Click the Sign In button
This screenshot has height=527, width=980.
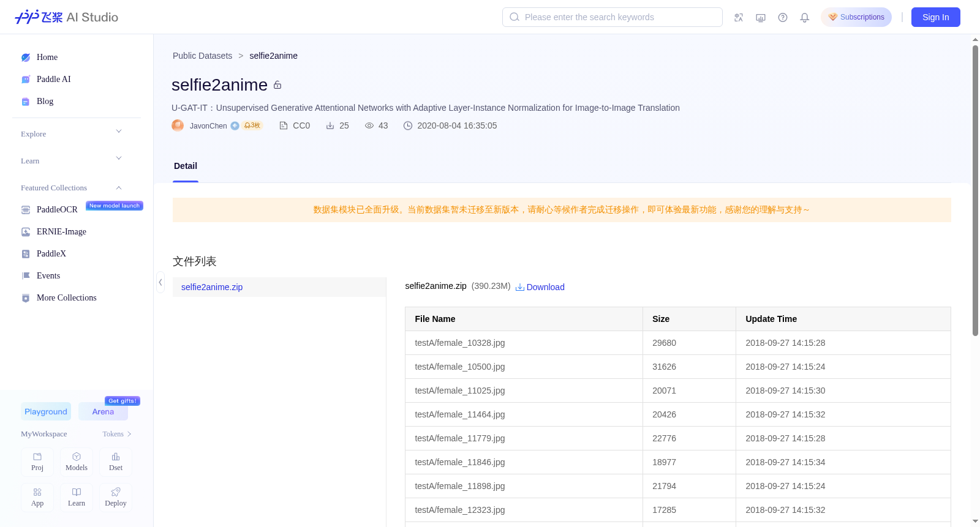point(936,17)
